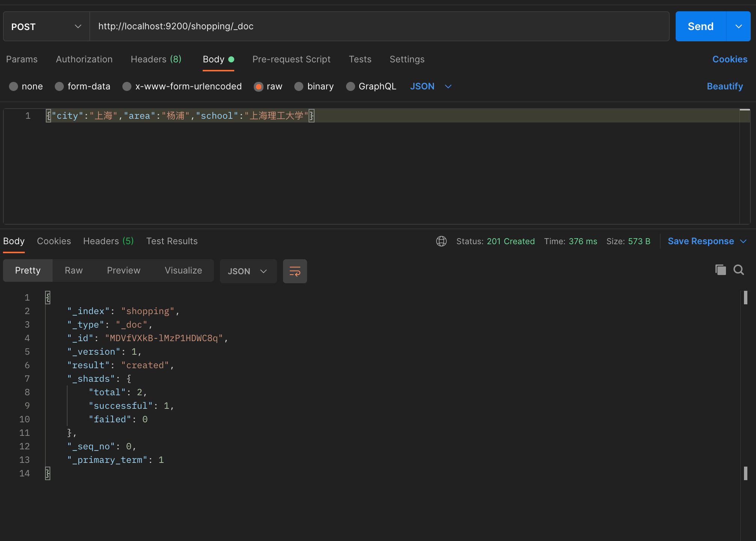756x541 pixels.
Task: Open search in response with magnifier icon
Action: point(739,270)
